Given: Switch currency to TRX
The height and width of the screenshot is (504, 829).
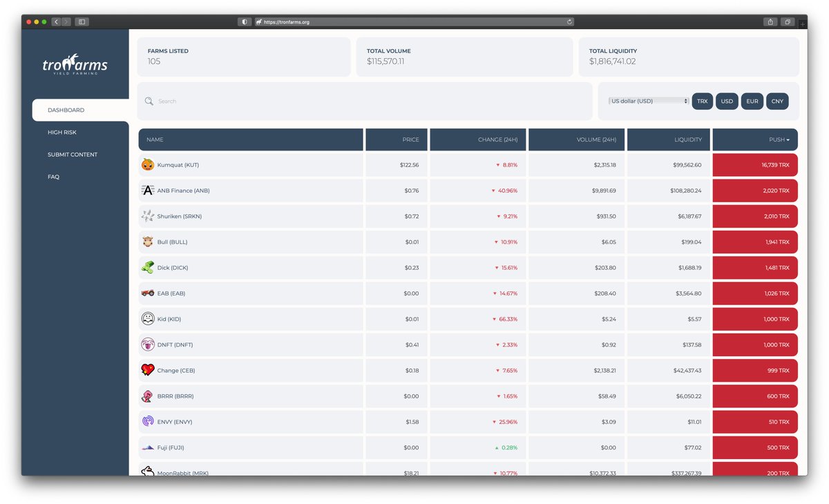Looking at the screenshot, I should point(702,101).
